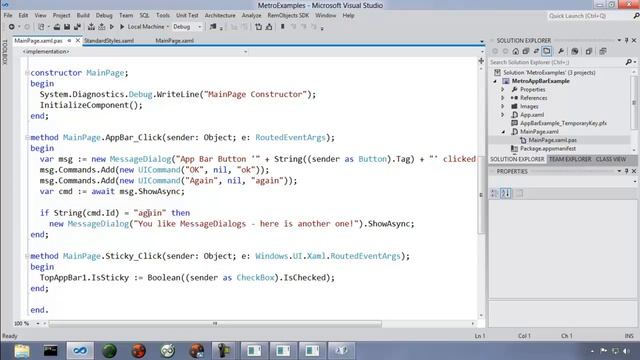Screen dimensions: 640x360
Task: Open the Build menu
Action: coord(83,16)
